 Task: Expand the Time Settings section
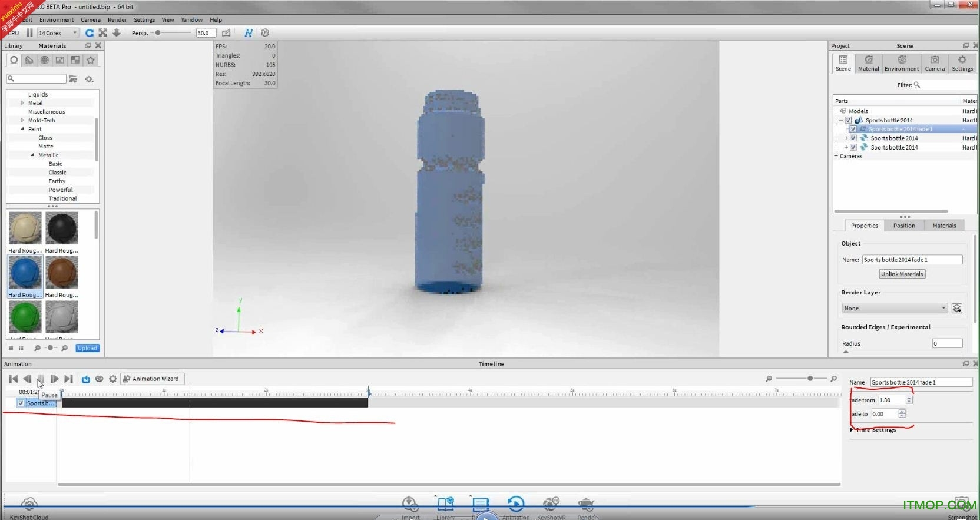coord(852,430)
